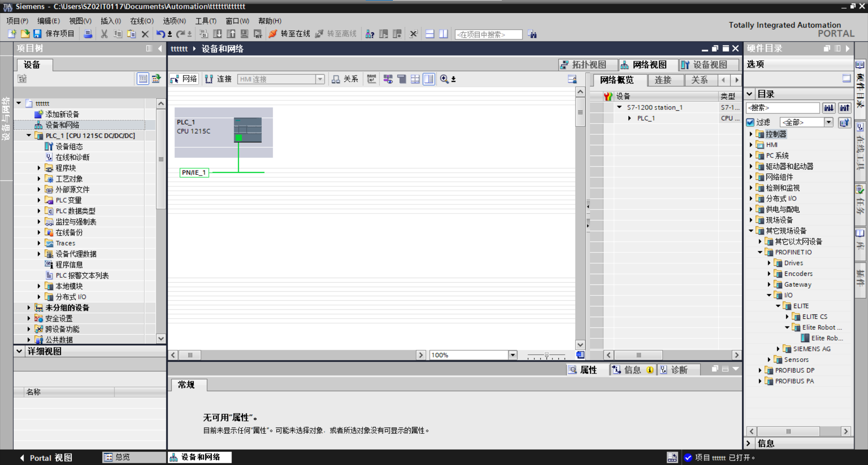Viewport: 868px width, 465px height.
Task: Click the Print icon in toolbar
Action: click(x=88, y=34)
